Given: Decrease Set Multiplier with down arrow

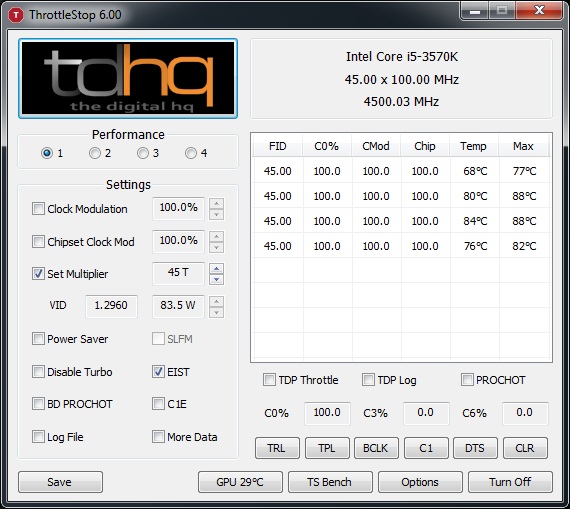Looking at the screenshot, I should pos(217,280).
